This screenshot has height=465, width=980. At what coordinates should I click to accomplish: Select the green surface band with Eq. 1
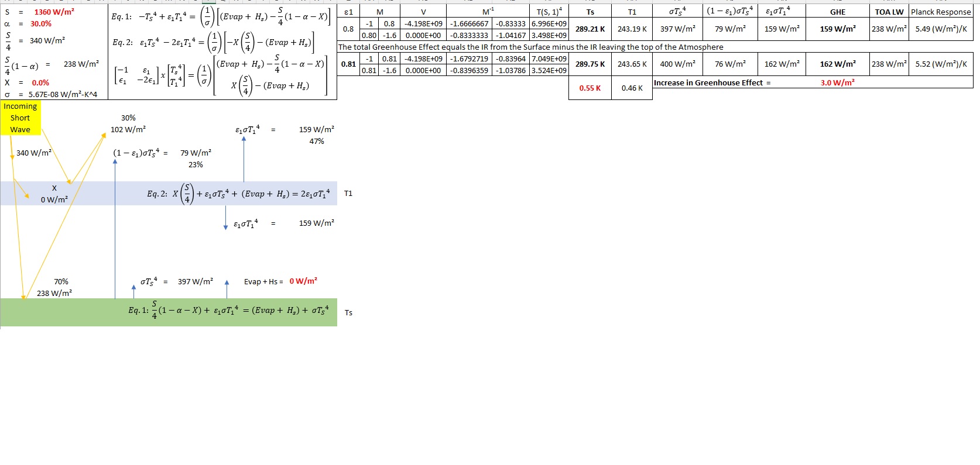pos(169,312)
